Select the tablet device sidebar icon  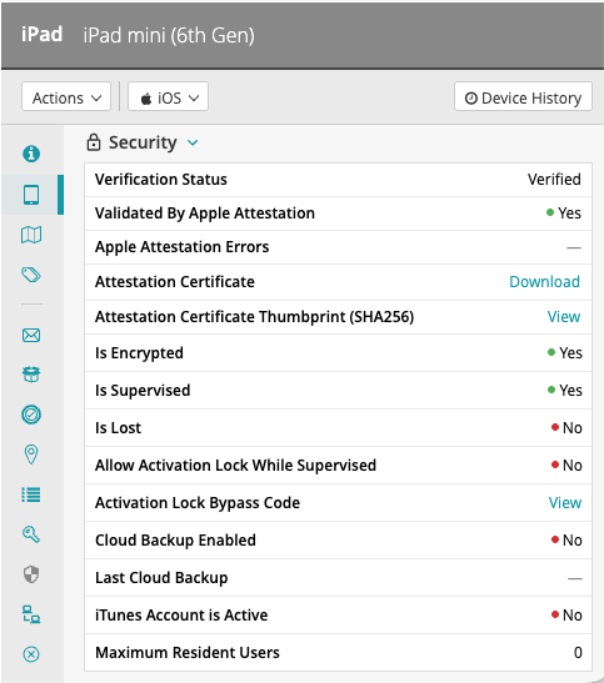tap(31, 194)
